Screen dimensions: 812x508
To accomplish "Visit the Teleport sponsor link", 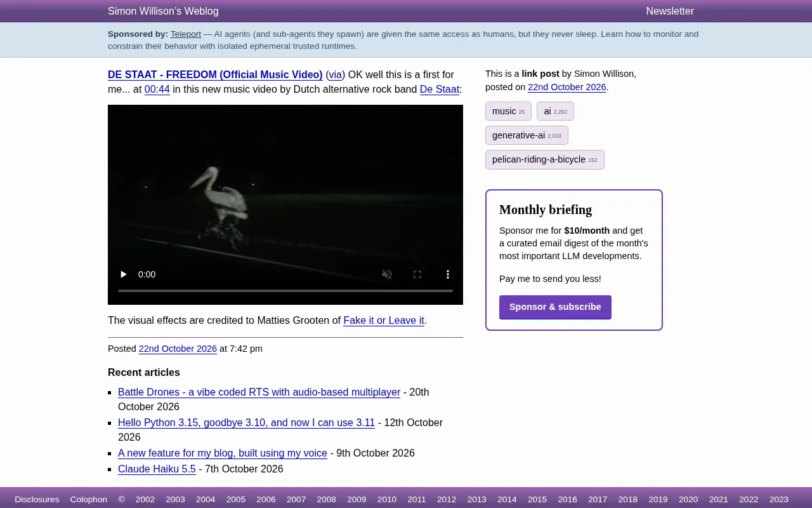I will pyautogui.click(x=186, y=34).
